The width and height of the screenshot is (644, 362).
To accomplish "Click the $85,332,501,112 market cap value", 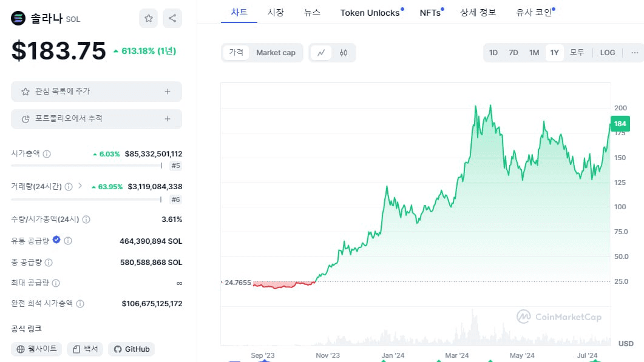I will pos(154,154).
